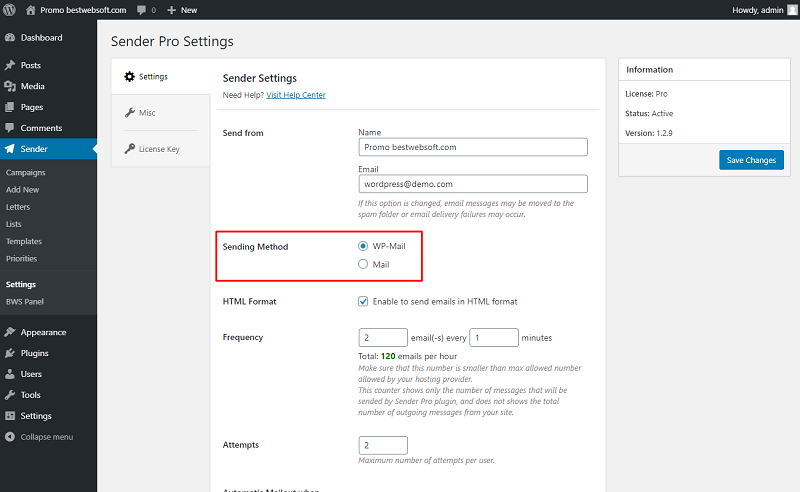Open the home icon site link

(x=31, y=10)
